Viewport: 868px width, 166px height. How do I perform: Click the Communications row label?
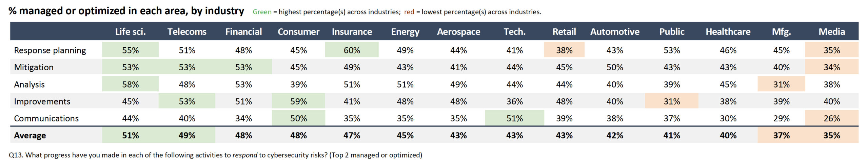[46, 118]
